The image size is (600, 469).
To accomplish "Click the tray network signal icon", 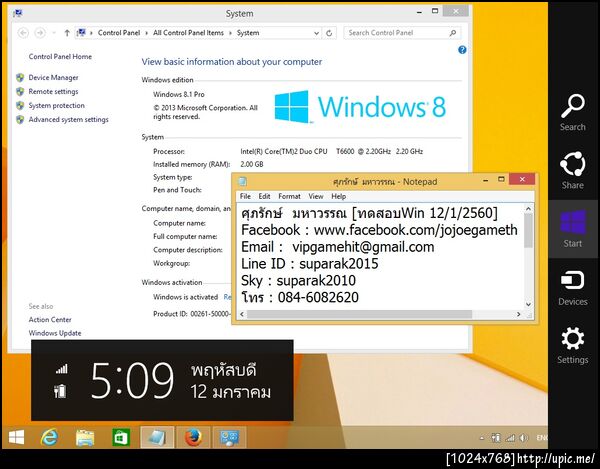I will [510, 438].
